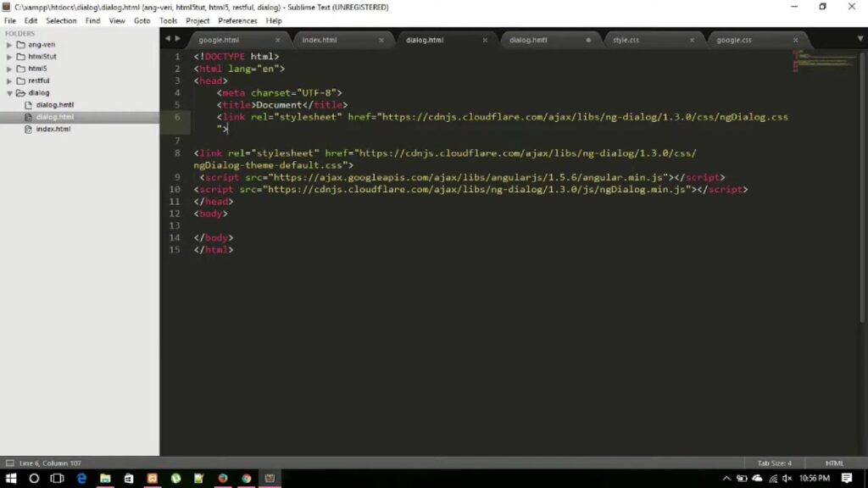Click the muted volume icon in system tray
The image size is (868, 488).
tap(787, 479)
